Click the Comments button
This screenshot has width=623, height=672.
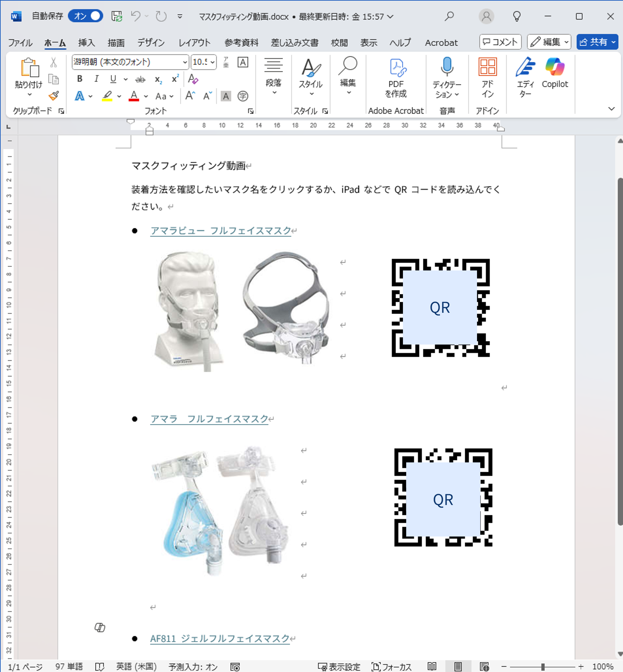[x=500, y=42]
